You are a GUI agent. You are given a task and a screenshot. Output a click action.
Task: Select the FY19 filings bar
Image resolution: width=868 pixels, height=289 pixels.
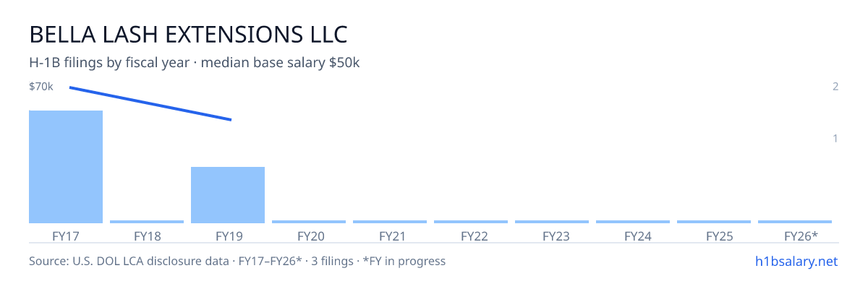click(x=228, y=195)
